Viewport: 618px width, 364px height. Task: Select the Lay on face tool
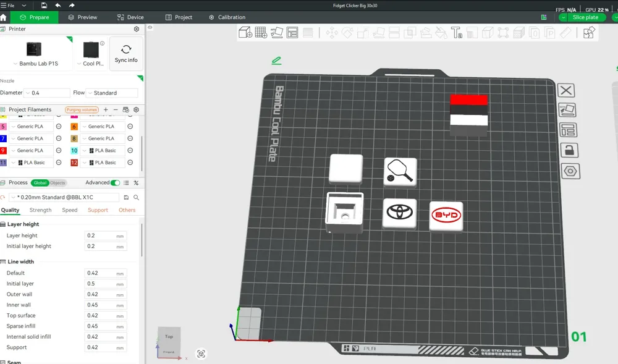pos(379,33)
